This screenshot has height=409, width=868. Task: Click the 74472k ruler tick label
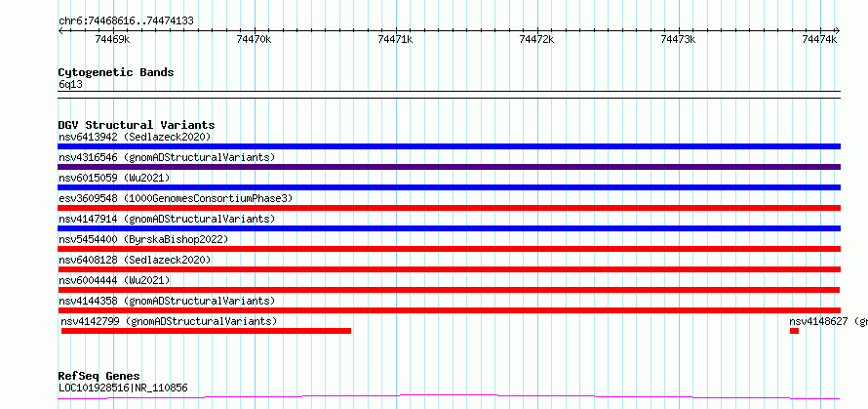pos(536,39)
